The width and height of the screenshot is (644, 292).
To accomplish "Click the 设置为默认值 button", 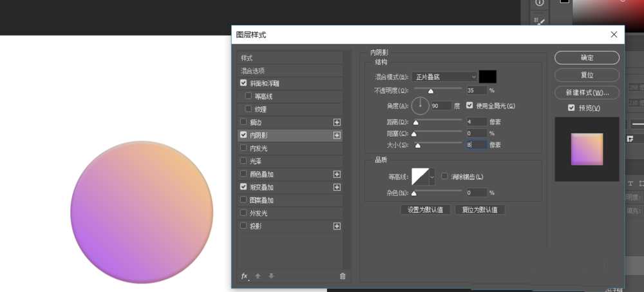I will [426, 209].
